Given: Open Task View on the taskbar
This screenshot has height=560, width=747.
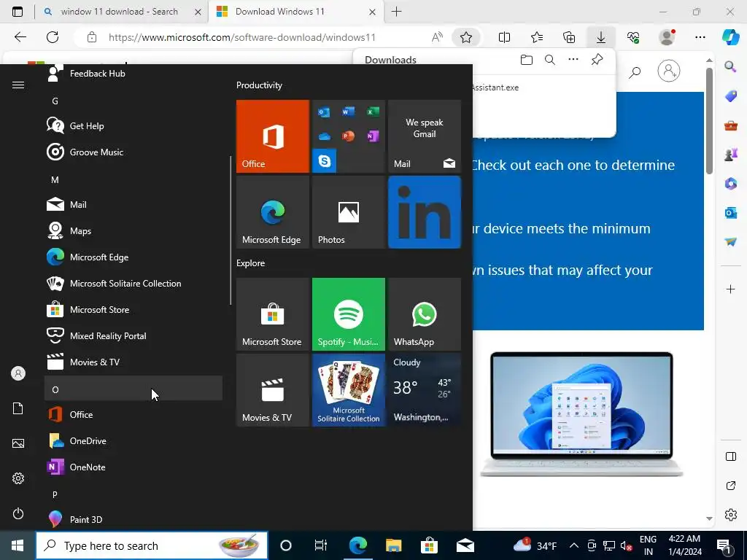Looking at the screenshot, I should click(x=321, y=545).
